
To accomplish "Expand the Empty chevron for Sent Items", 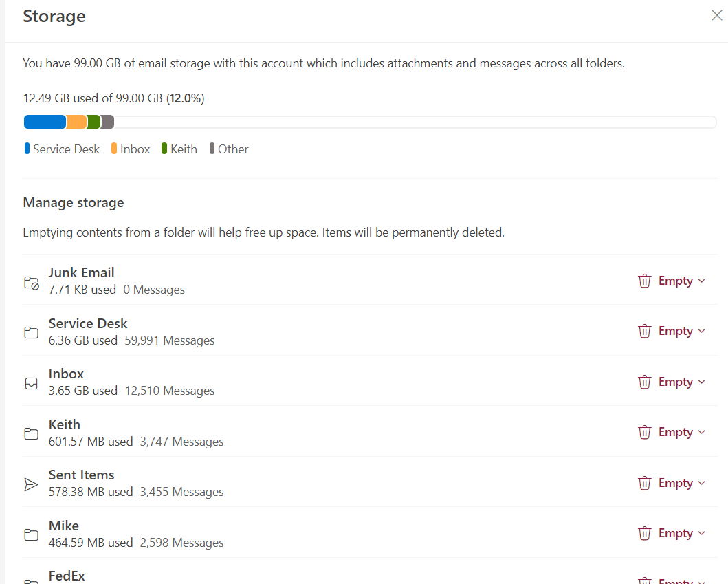I will click(702, 483).
